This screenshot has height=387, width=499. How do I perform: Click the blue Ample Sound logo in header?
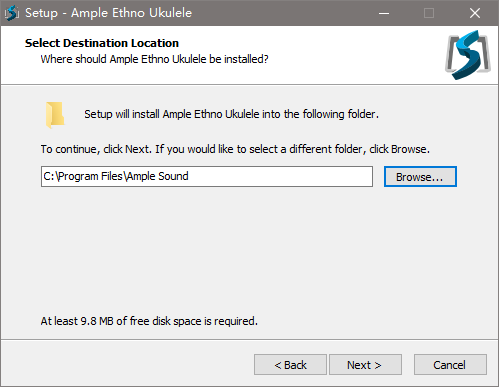pos(468,55)
